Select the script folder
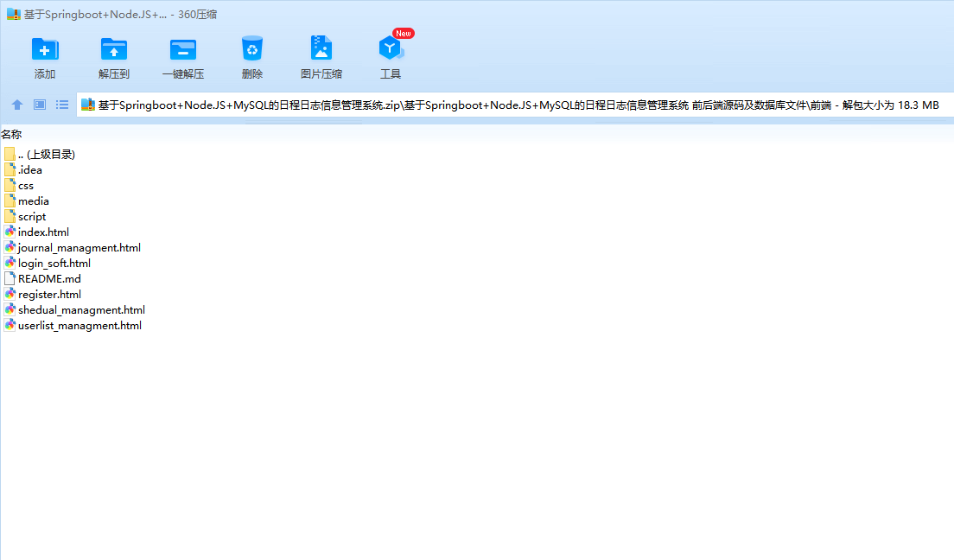This screenshot has width=954, height=560. [25, 217]
